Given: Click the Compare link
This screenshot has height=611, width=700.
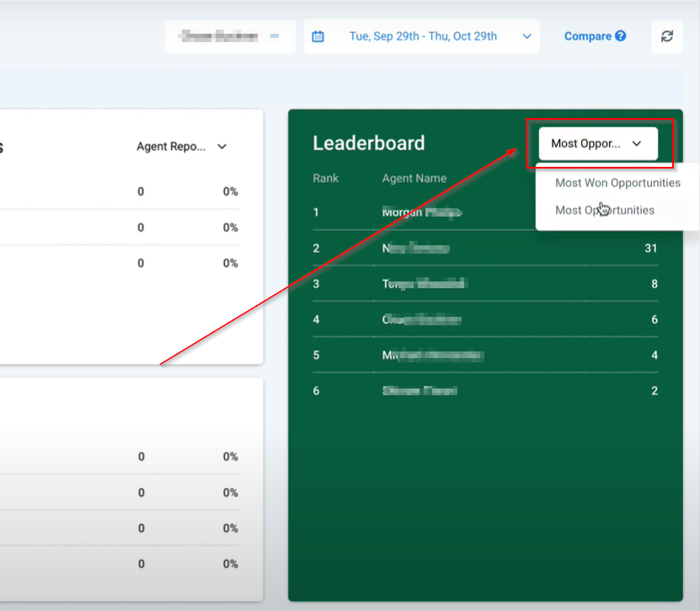Looking at the screenshot, I should coord(587,36).
